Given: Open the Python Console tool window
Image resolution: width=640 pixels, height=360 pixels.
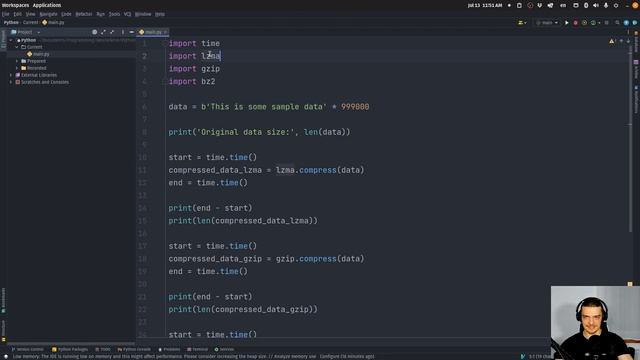Looking at the screenshot, I should (x=134, y=349).
